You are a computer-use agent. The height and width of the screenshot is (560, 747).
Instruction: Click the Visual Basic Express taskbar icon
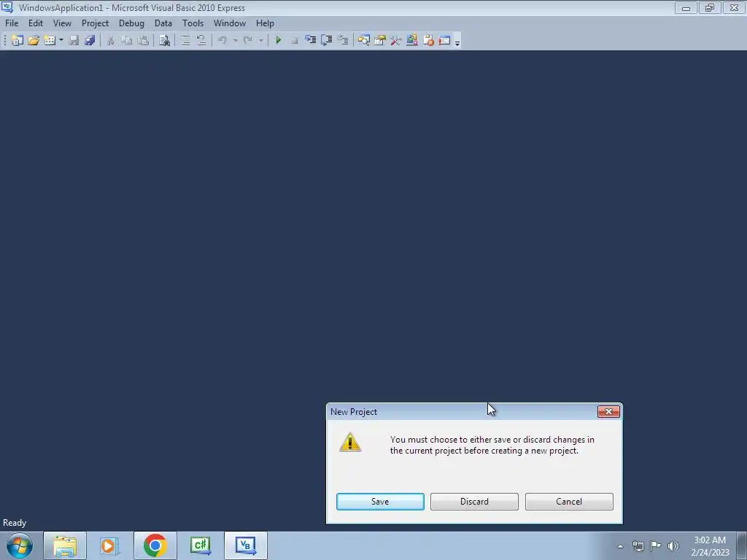(245, 545)
